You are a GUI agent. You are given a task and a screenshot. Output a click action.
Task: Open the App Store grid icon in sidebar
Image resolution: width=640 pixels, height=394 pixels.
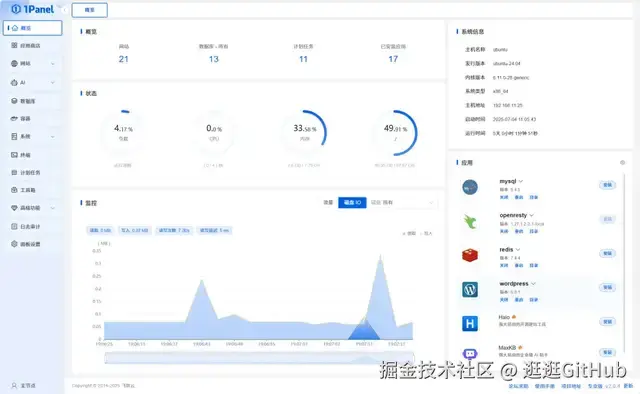point(14,45)
